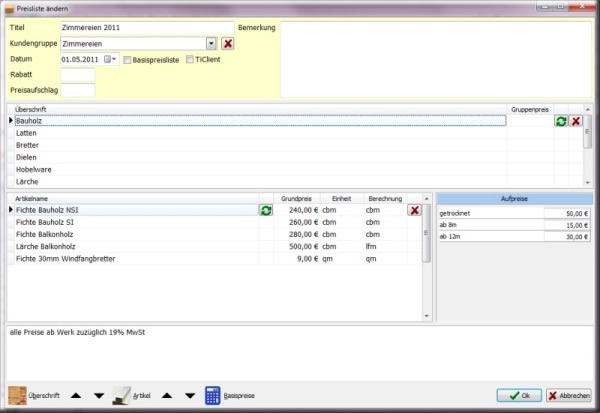Move the article up, arrow after Artikel
Viewport: 600px width, 413px height.
point(167,395)
